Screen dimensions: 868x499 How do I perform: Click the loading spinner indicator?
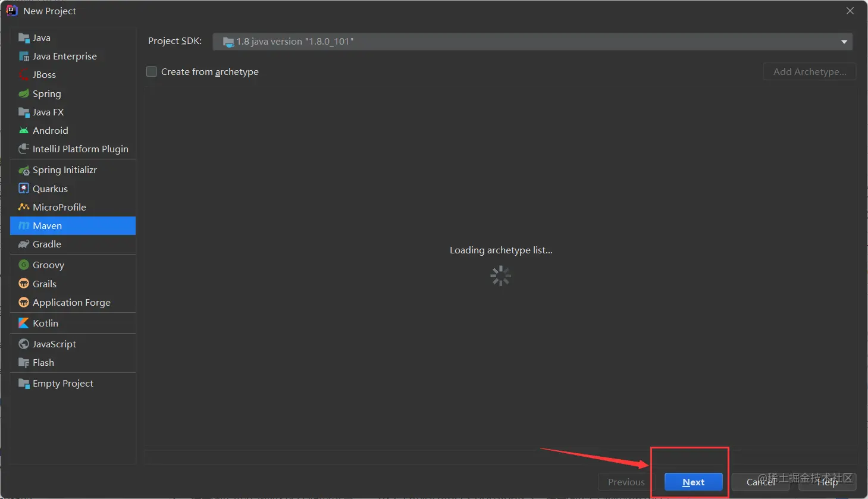point(501,275)
